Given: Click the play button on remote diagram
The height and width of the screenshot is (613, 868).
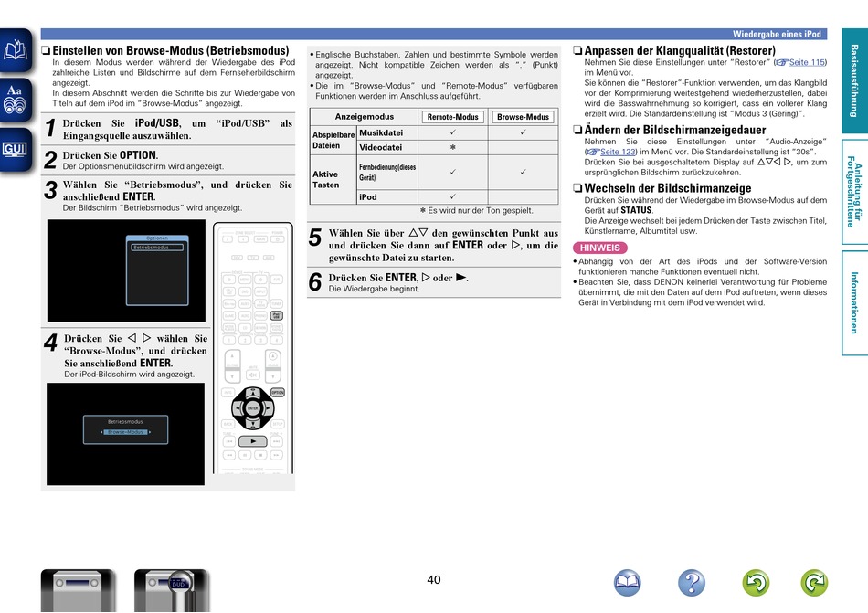Looking at the screenshot, I should pyautogui.click(x=253, y=441).
